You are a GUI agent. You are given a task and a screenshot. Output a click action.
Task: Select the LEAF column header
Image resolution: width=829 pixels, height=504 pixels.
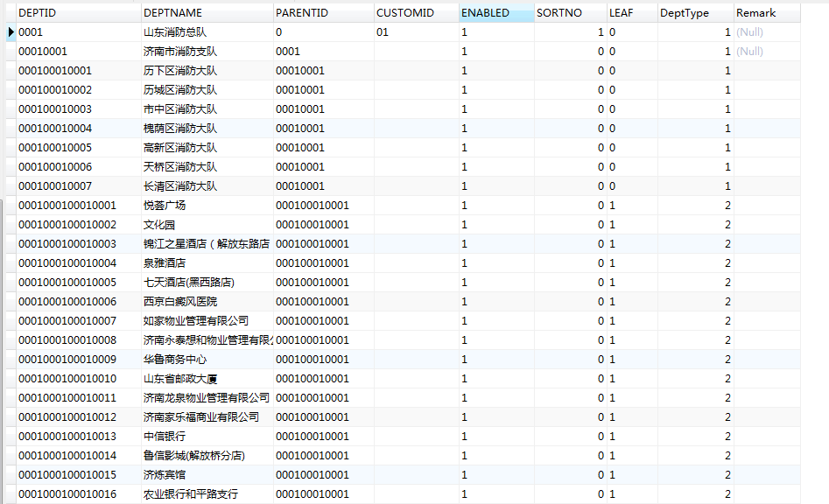[632, 12]
